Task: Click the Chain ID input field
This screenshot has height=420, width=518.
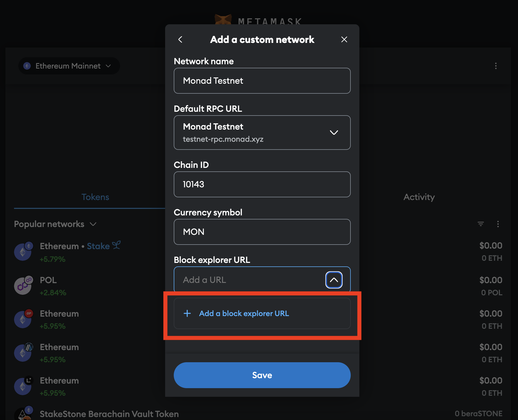Action: pos(262,184)
